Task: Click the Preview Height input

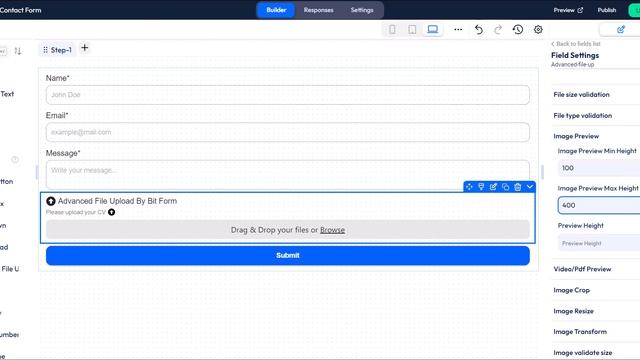Action: pyautogui.click(x=599, y=243)
